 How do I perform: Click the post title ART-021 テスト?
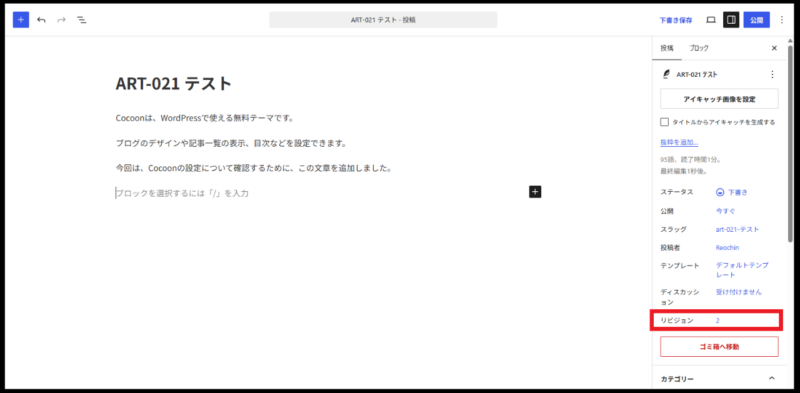[174, 83]
